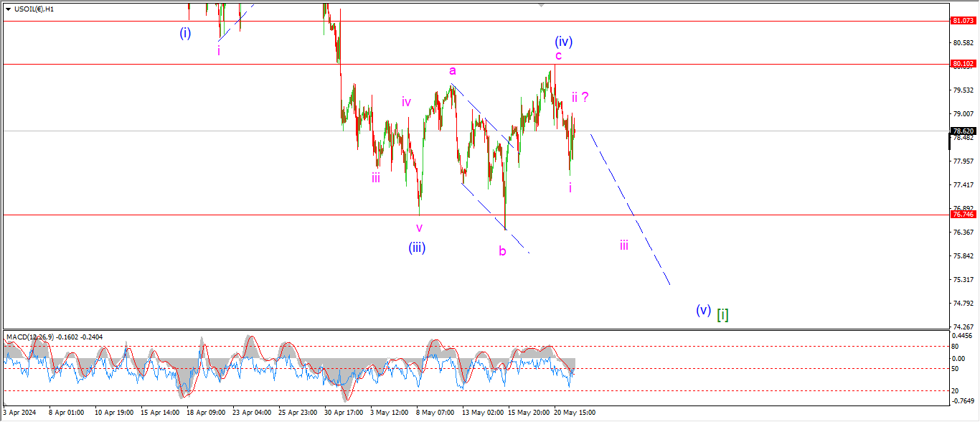
Task: Select the 80.102 red price label
Action: tap(961, 64)
